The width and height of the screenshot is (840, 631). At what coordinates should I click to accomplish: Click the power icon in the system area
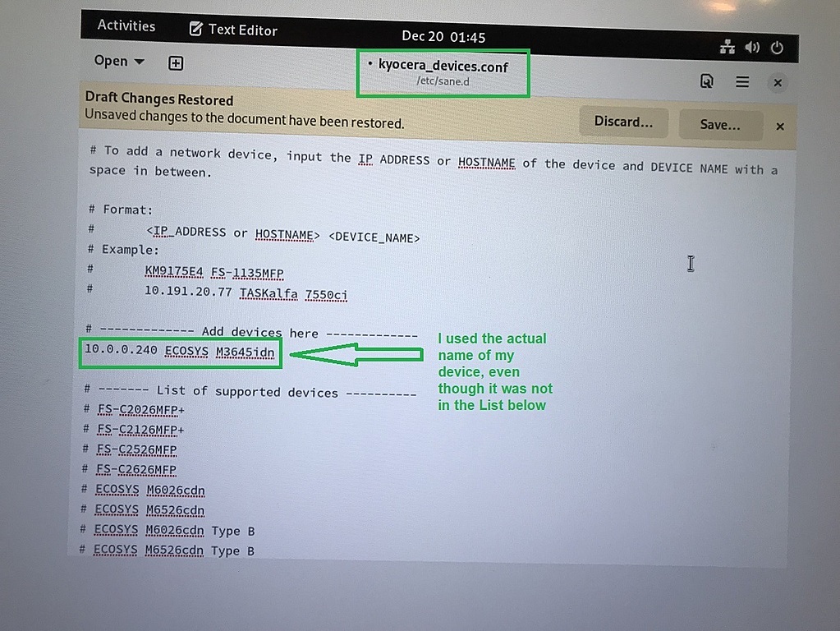click(x=777, y=48)
